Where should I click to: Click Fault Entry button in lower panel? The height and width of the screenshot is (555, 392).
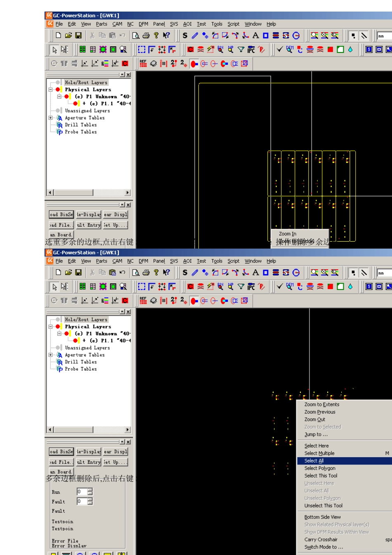coord(89,462)
